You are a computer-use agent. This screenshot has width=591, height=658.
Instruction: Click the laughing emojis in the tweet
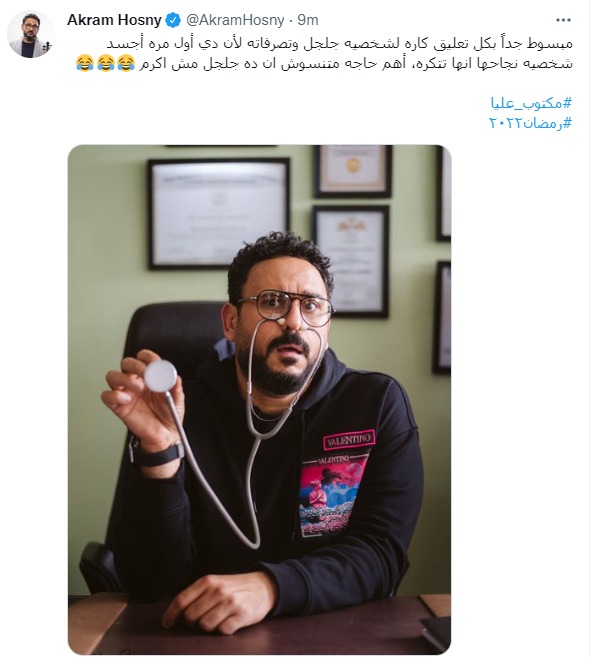pos(106,63)
